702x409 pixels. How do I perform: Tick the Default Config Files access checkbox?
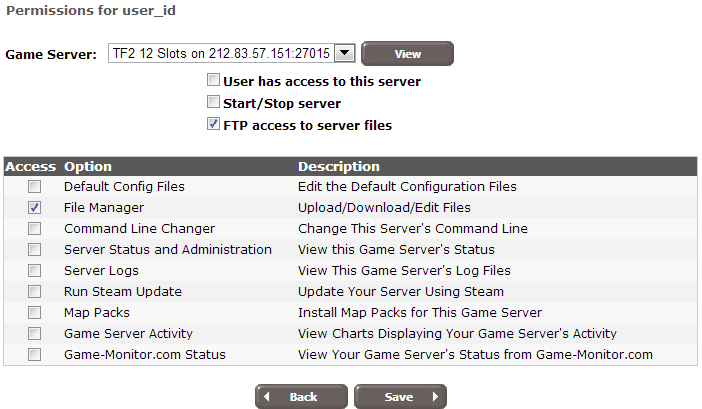(x=35, y=187)
